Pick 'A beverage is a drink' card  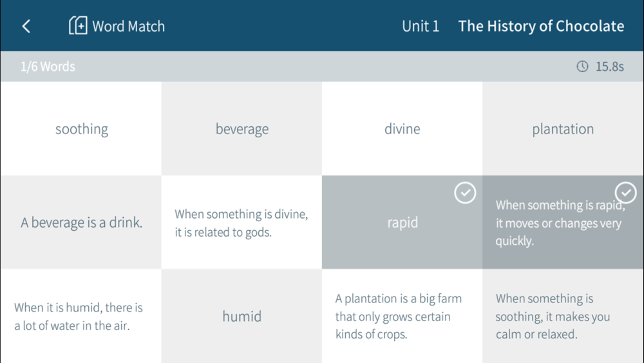pyautogui.click(x=81, y=222)
